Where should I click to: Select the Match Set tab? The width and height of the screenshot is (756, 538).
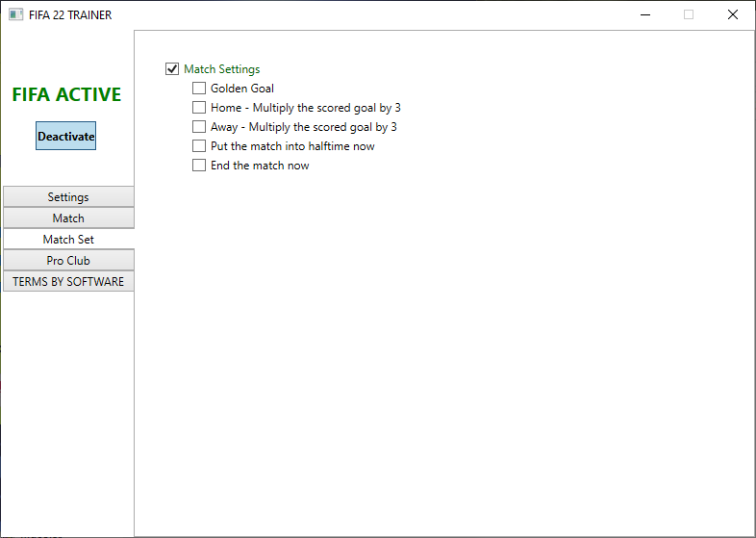68,240
